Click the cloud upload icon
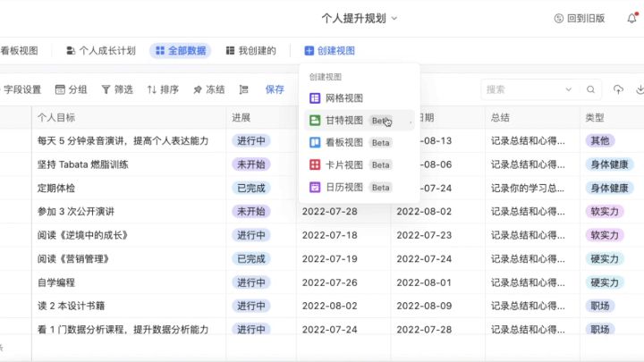The width and height of the screenshot is (644, 362). point(618,89)
